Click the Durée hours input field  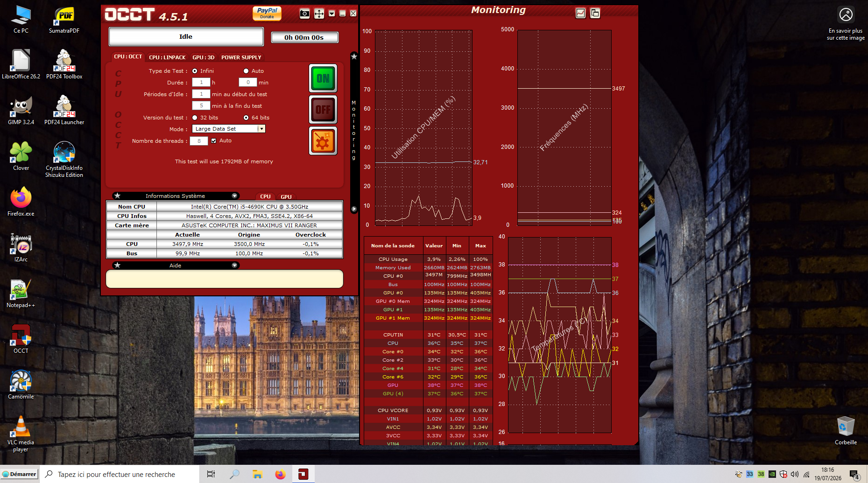click(x=201, y=83)
